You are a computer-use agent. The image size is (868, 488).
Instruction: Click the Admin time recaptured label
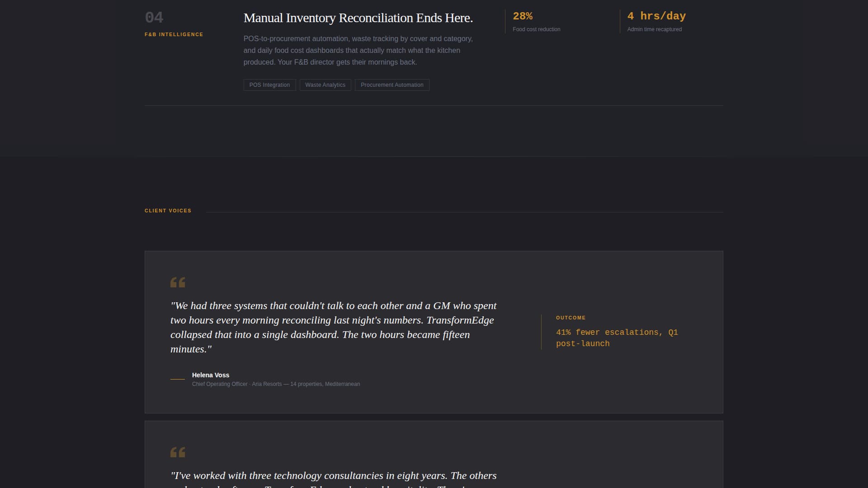654,29
